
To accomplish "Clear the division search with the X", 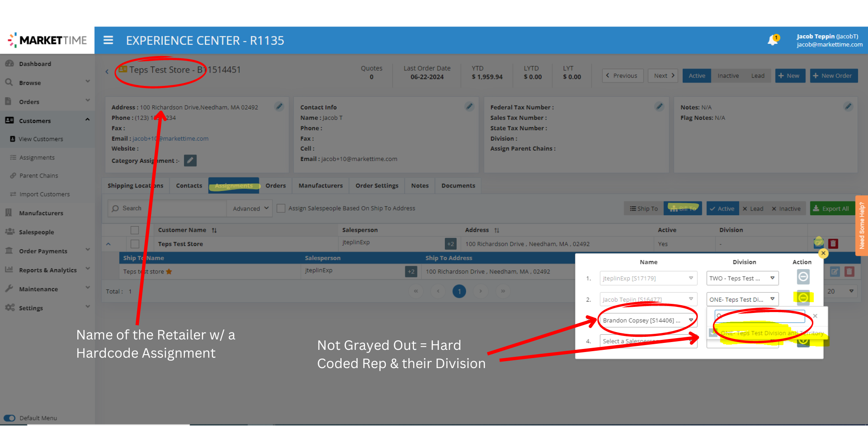I will 815,316.
